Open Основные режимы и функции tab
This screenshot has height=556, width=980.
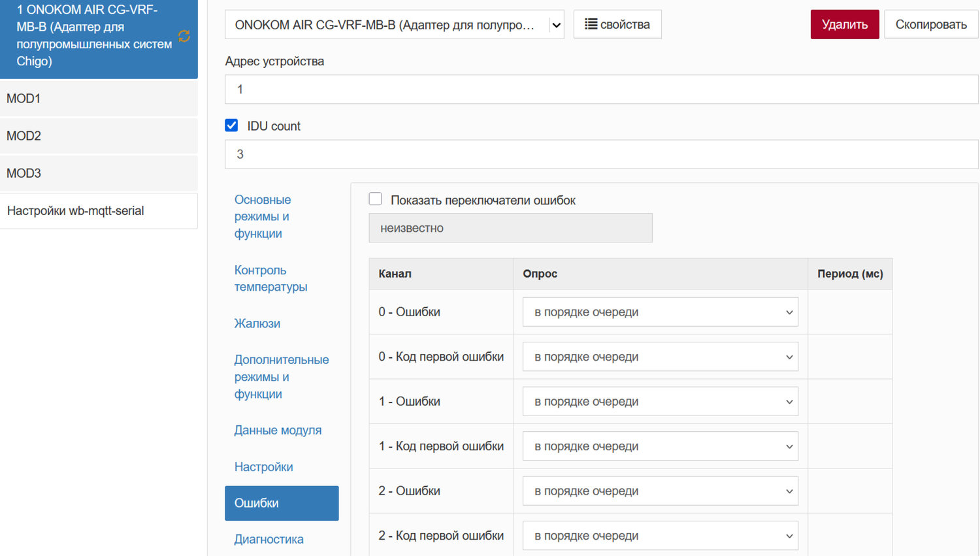(x=263, y=216)
